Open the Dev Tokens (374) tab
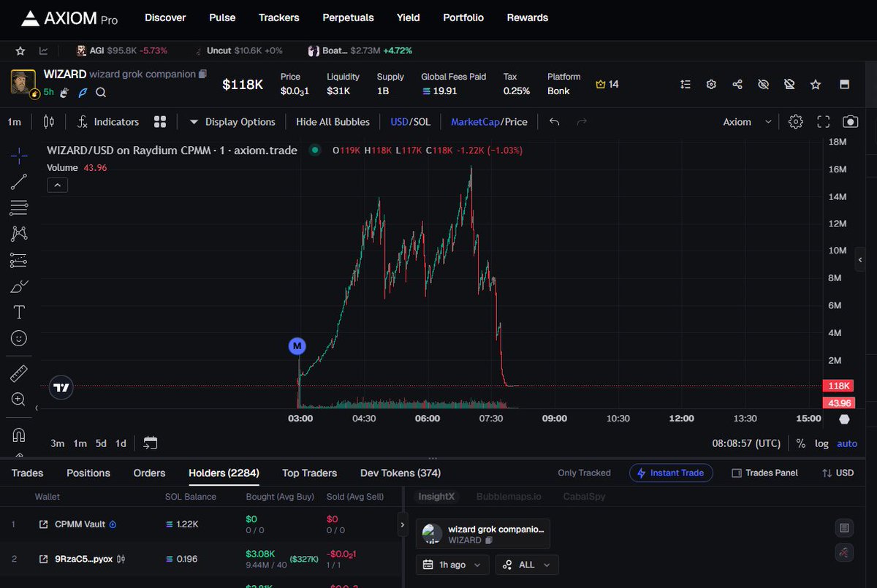 click(x=400, y=473)
